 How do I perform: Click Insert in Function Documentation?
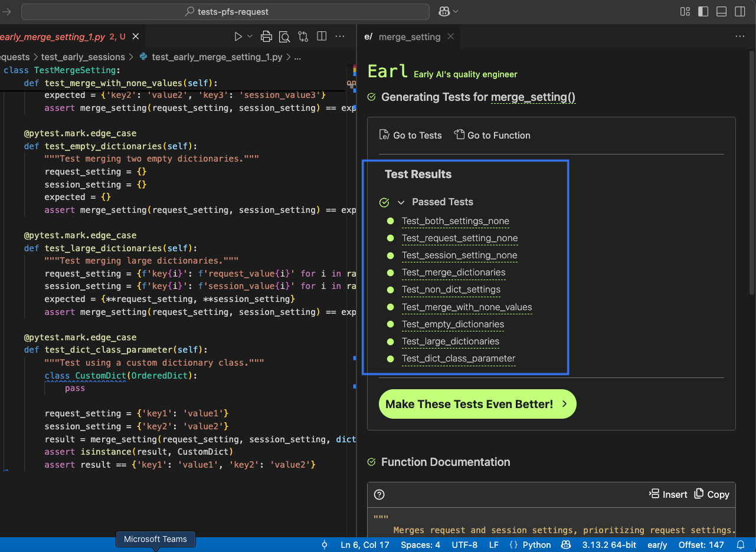click(668, 494)
